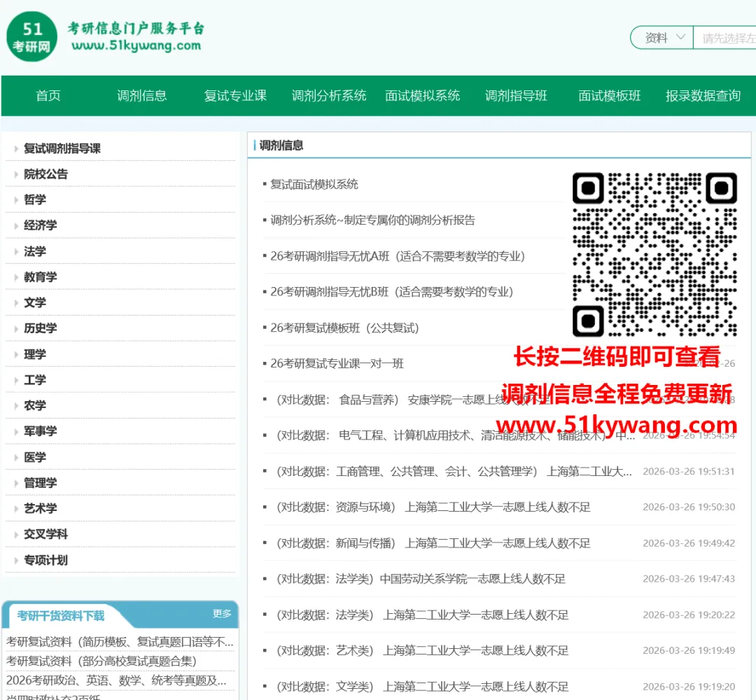Open 2026考研政治、英语、数学 materials link
The width and height of the screenshot is (756, 700).
[116, 680]
